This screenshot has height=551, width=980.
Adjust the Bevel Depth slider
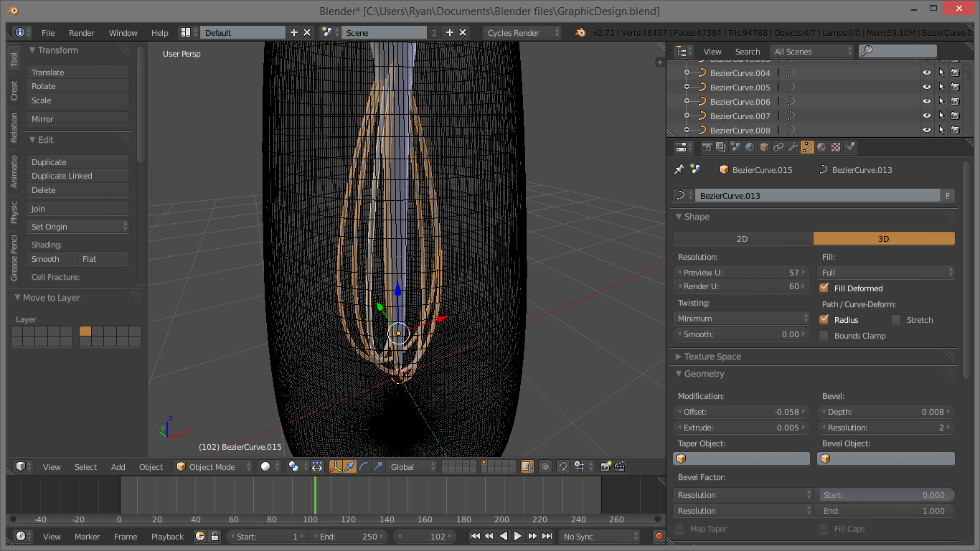[886, 412]
